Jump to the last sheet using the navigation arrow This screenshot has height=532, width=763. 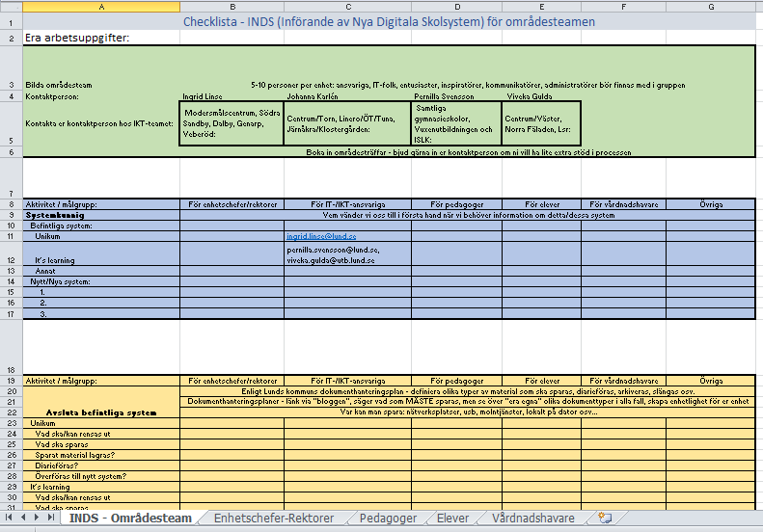[x=50, y=518]
